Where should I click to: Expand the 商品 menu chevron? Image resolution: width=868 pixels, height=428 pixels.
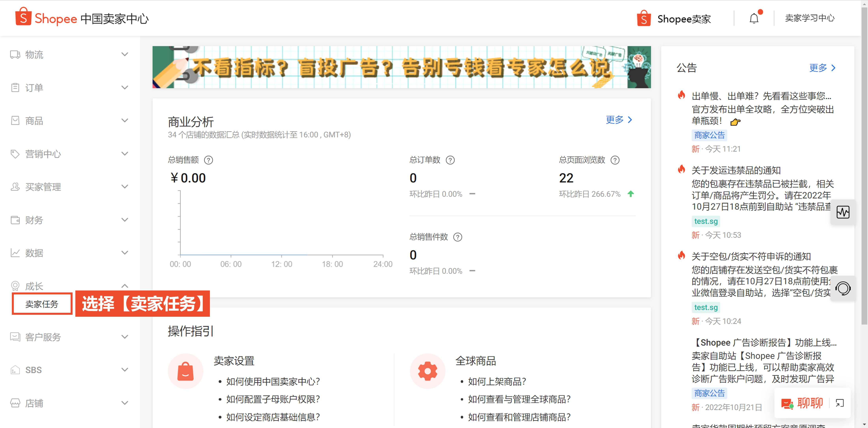(125, 120)
